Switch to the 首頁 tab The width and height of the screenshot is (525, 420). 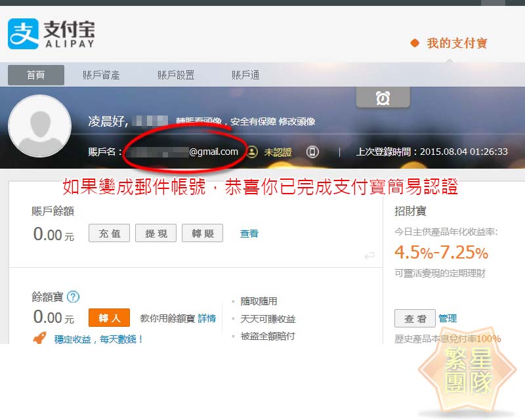(x=36, y=75)
